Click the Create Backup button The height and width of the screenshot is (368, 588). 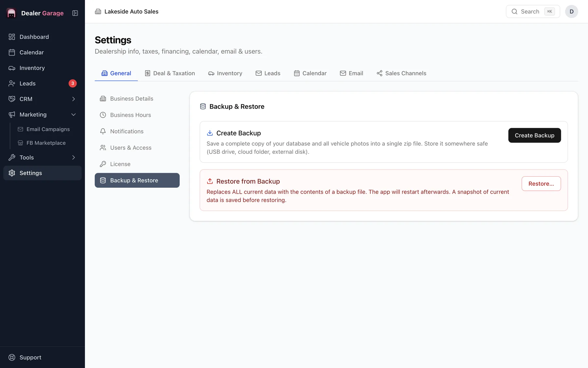tap(534, 135)
